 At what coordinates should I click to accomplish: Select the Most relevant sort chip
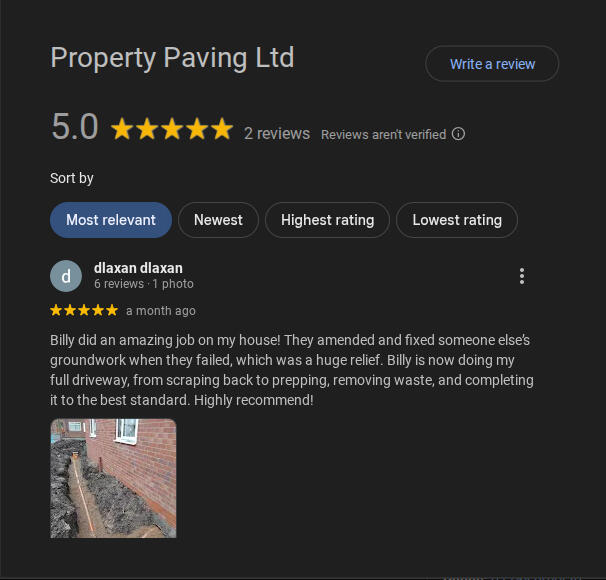tap(111, 220)
